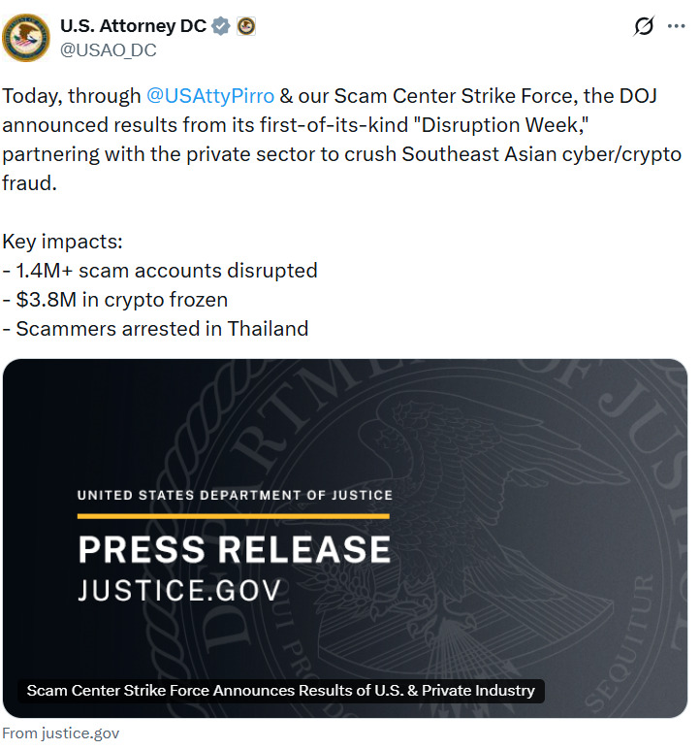The width and height of the screenshot is (700, 749).
Task: Click the blue verified checkmark badge
Action: (221, 26)
